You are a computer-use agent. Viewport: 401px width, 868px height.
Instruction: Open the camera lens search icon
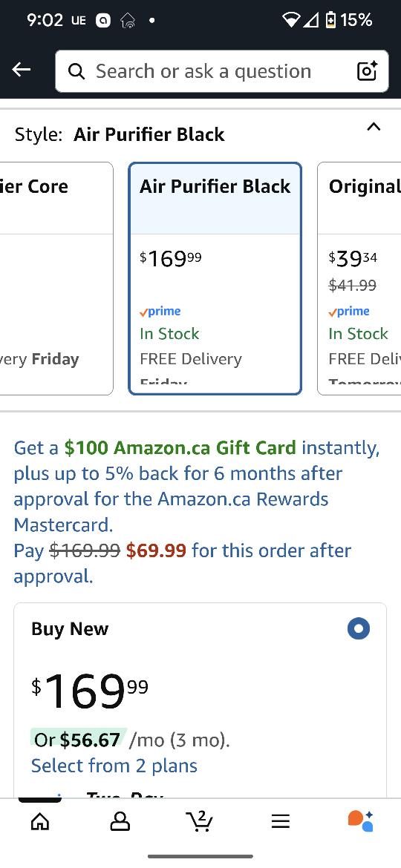point(367,71)
